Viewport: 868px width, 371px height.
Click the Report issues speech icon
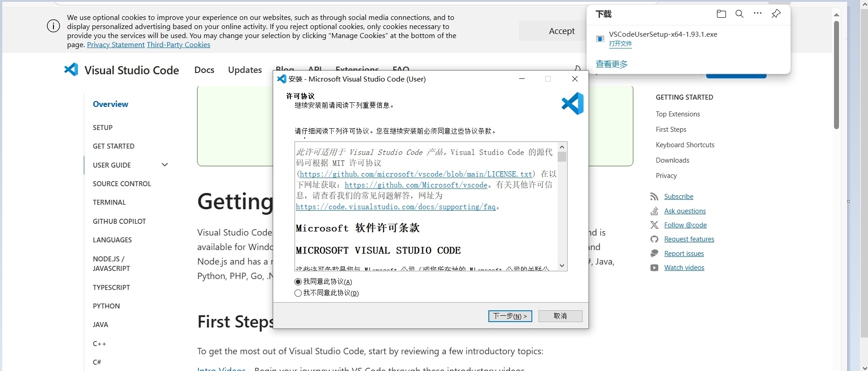point(654,254)
